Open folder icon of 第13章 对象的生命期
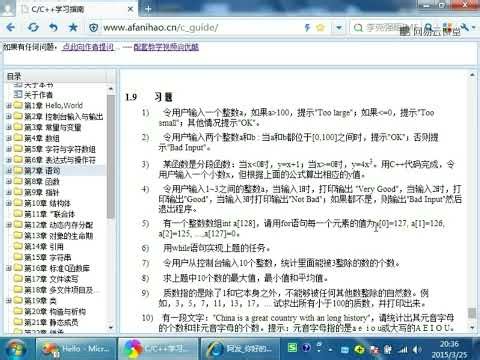This screenshot has width=480, height=360. [18, 235]
